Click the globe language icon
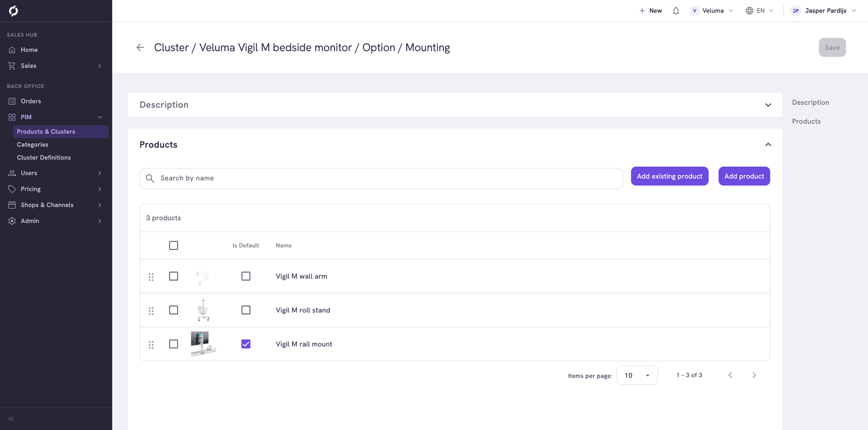 pyautogui.click(x=749, y=10)
